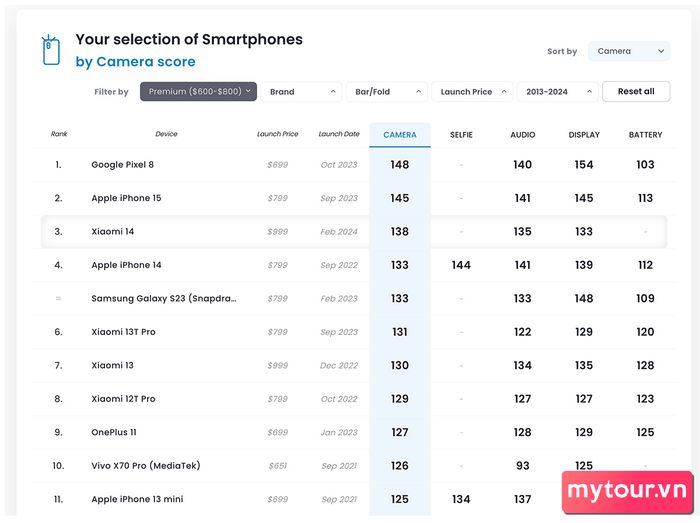Screen dimensions: 700x523
Task: Open the Launch Price filter dropdown
Action: [x=472, y=92]
